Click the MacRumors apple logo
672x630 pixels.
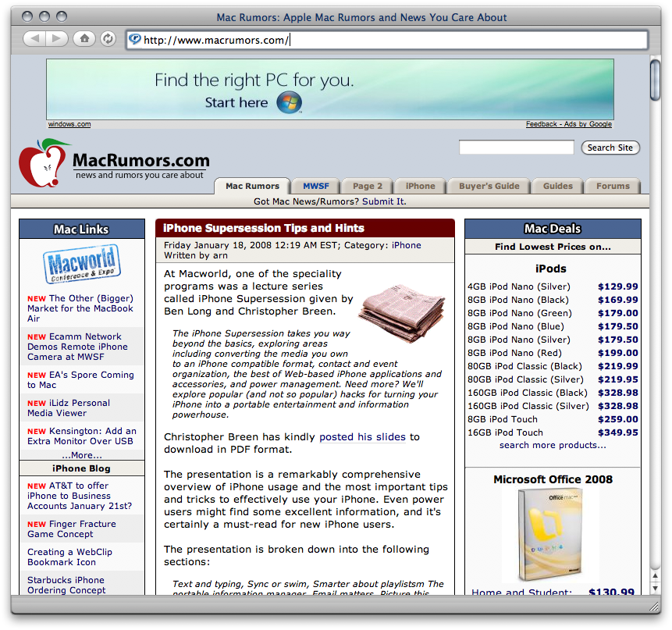point(43,162)
